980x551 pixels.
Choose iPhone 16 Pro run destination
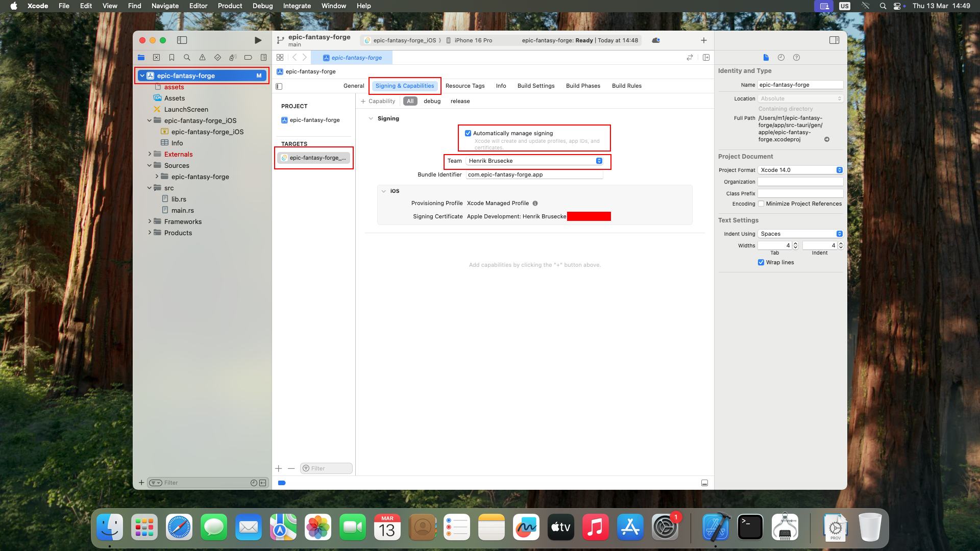coord(469,40)
